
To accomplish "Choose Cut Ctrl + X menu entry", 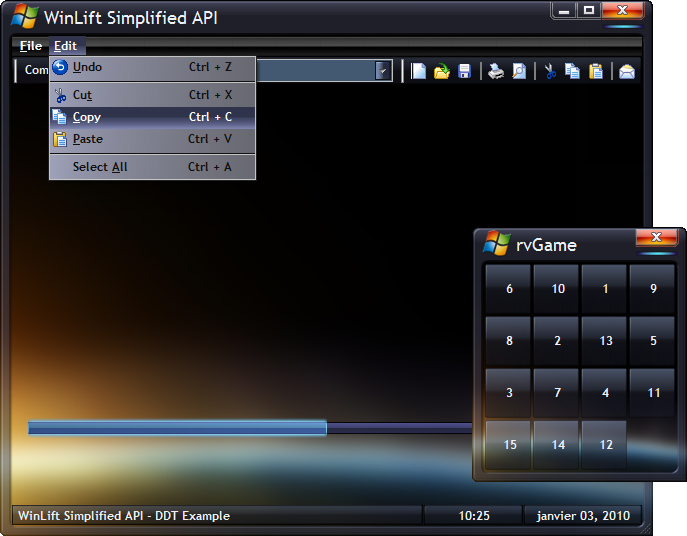I will click(152, 95).
